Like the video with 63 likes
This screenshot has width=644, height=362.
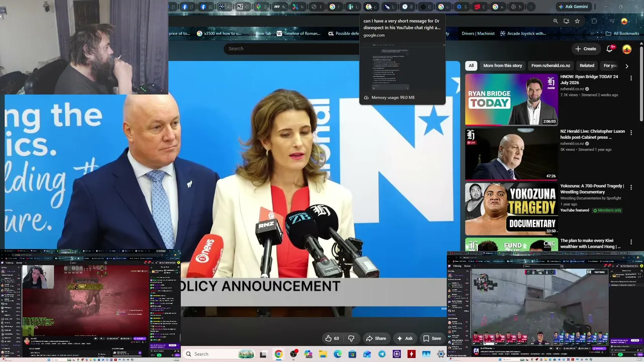click(332, 338)
